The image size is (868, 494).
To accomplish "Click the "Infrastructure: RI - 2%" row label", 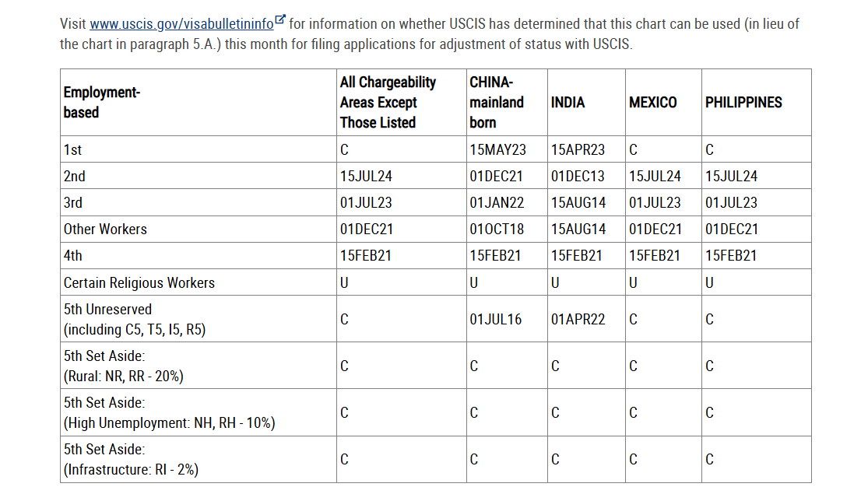I will 131,469.
